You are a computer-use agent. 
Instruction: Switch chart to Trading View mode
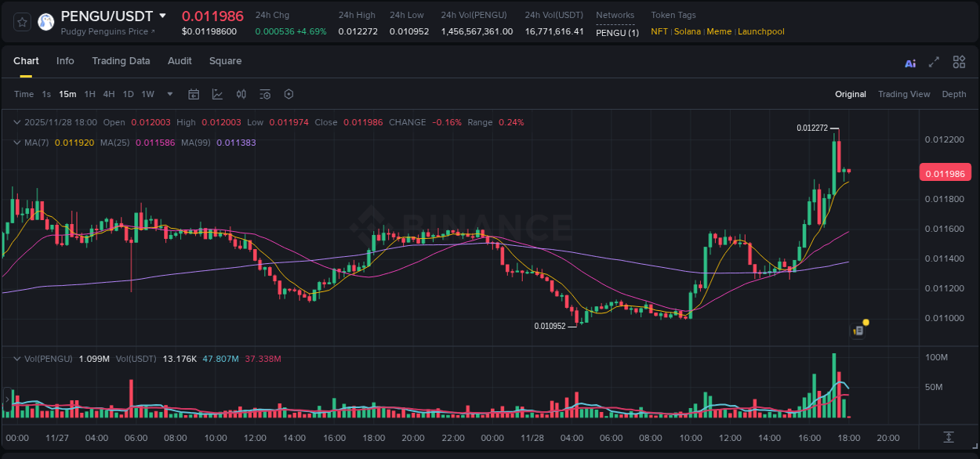coord(904,94)
